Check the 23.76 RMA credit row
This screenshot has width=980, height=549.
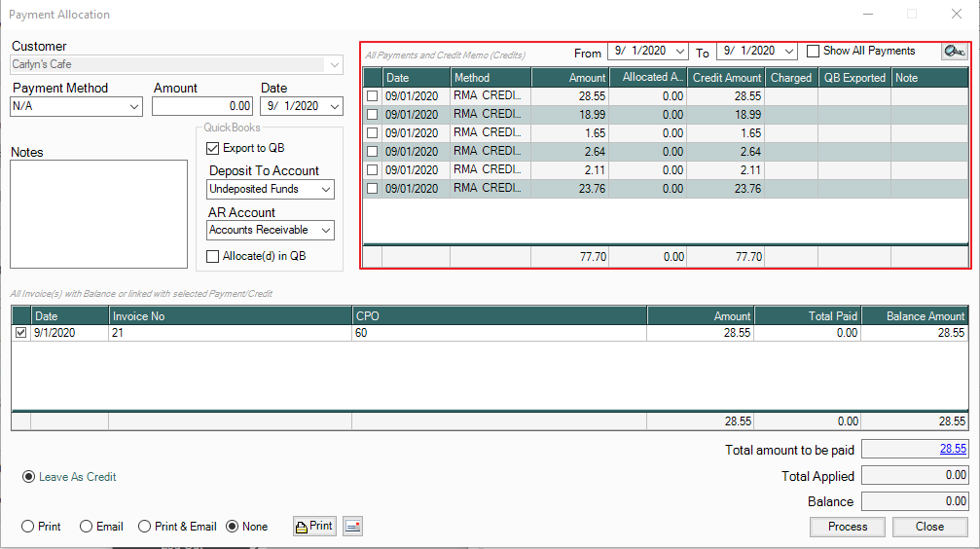(x=372, y=189)
